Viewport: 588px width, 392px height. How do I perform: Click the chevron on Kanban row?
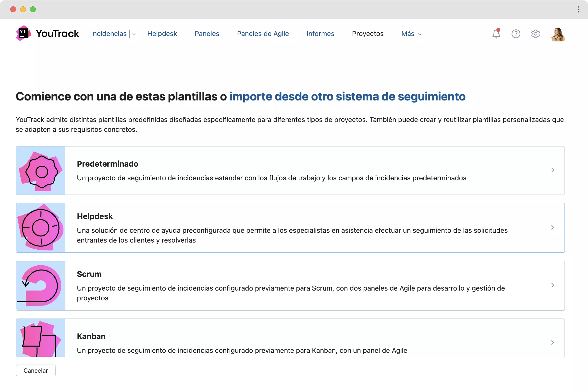pyautogui.click(x=552, y=343)
